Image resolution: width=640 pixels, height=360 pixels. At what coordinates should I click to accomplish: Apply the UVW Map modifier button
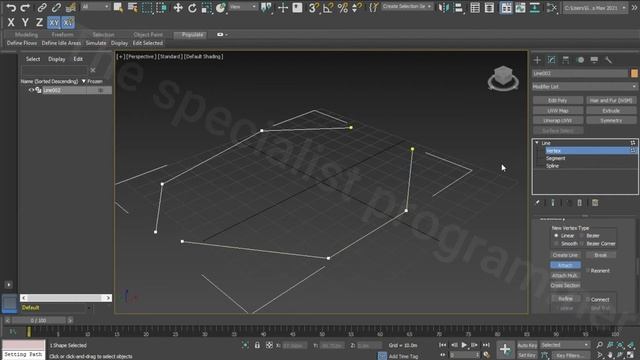pyautogui.click(x=558, y=111)
